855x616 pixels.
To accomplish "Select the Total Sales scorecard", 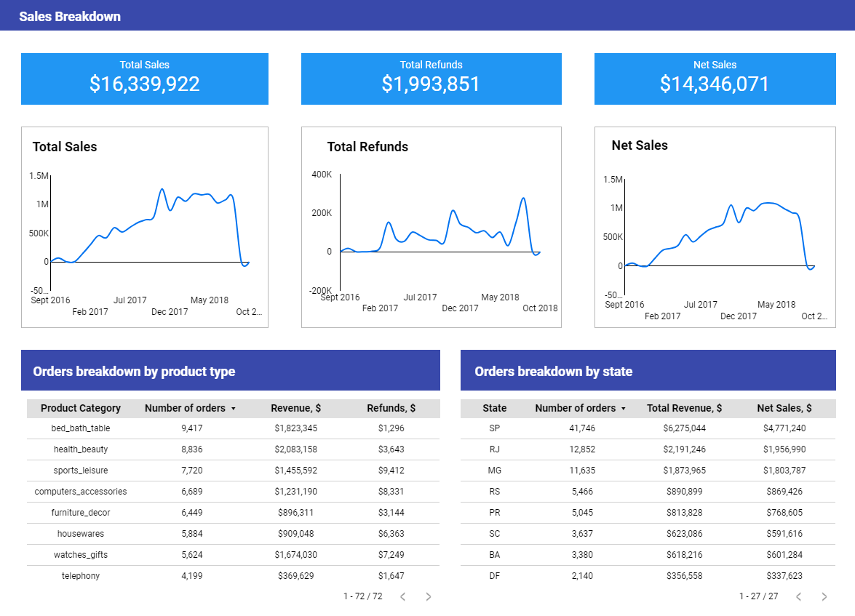I will tap(144, 79).
